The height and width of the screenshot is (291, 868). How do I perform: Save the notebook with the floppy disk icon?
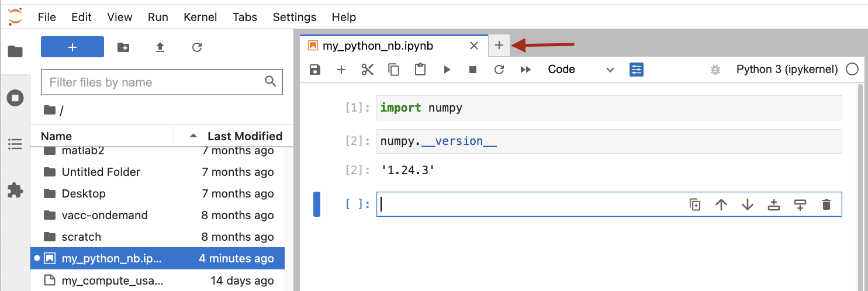[x=315, y=70]
